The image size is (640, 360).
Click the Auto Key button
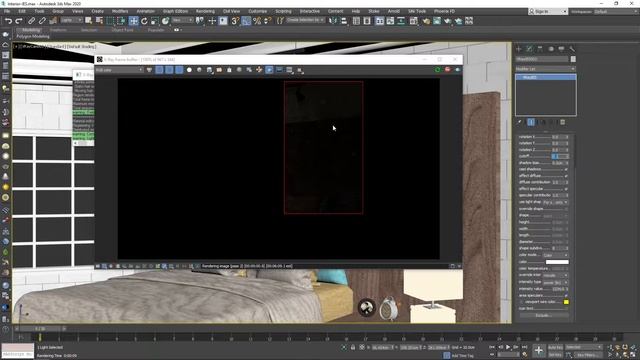point(556,347)
